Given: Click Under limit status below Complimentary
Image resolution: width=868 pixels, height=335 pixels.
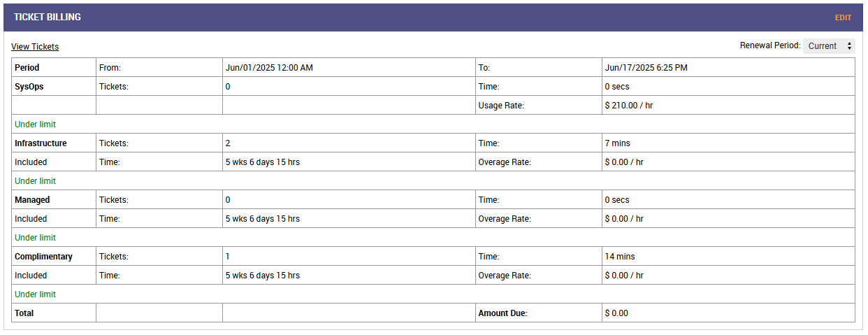Looking at the screenshot, I should [35, 294].
